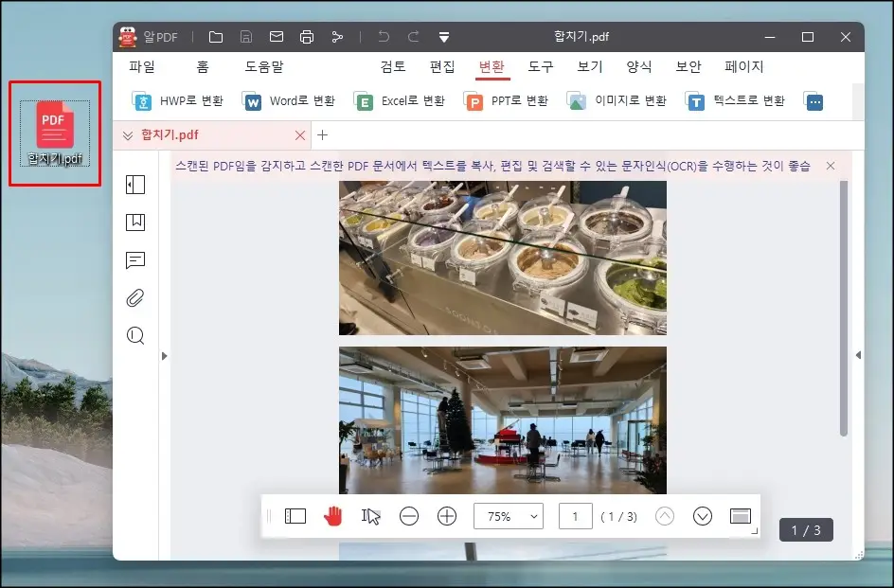
Task: Open the comments sidebar panel
Action: tap(135, 260)
